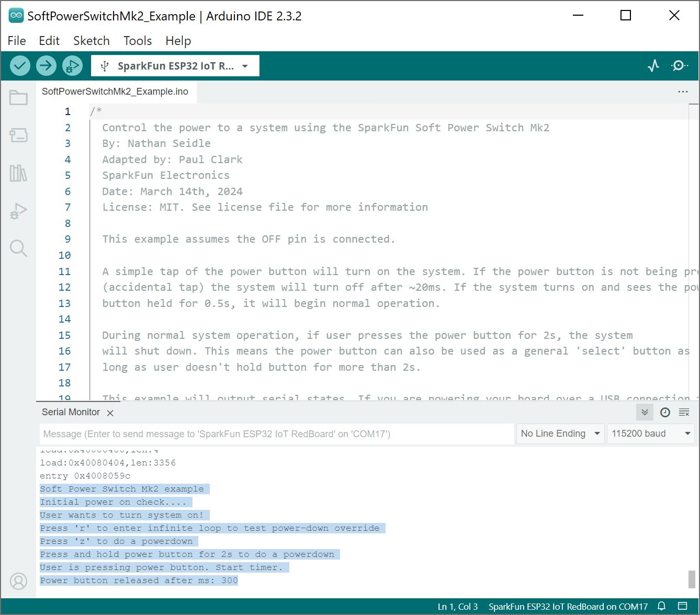Click line number 9 in the gutter

pyautogui.click(x=67, y=239)
